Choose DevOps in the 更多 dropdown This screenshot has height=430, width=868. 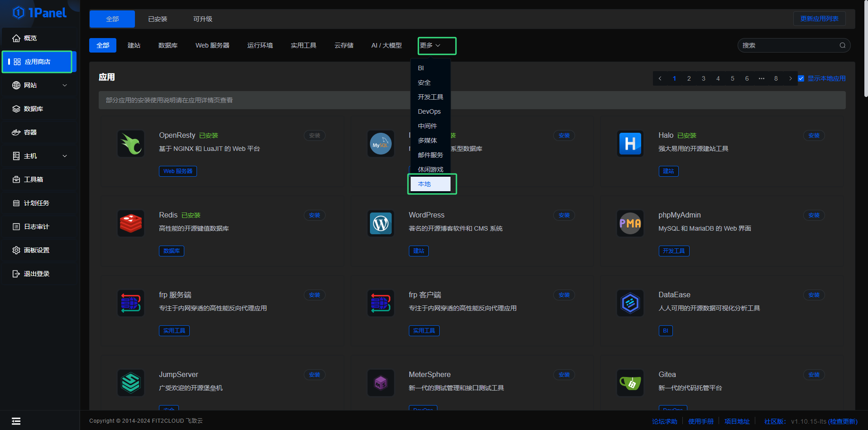(431, 111)
